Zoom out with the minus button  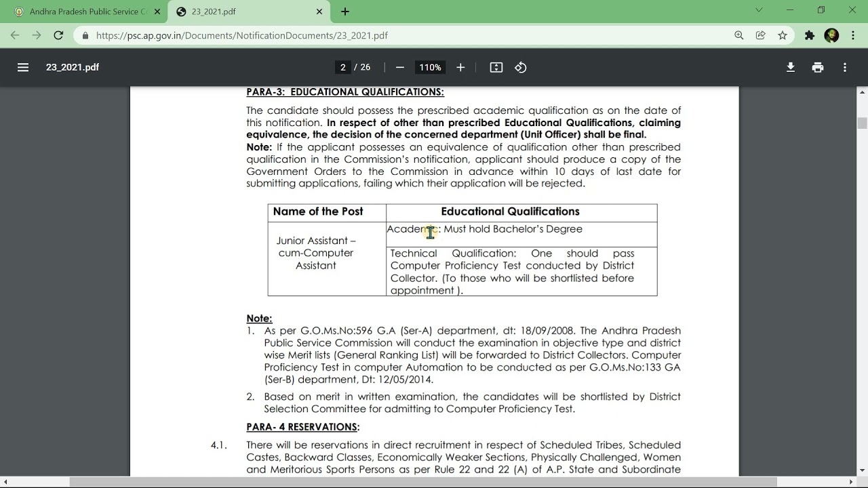pyautogui.click(x=400, y=67)
